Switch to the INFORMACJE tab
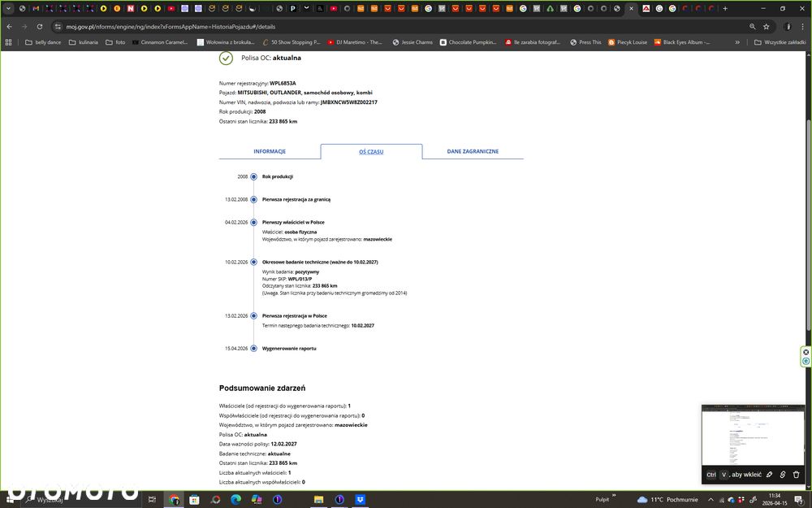 [270, 151]
